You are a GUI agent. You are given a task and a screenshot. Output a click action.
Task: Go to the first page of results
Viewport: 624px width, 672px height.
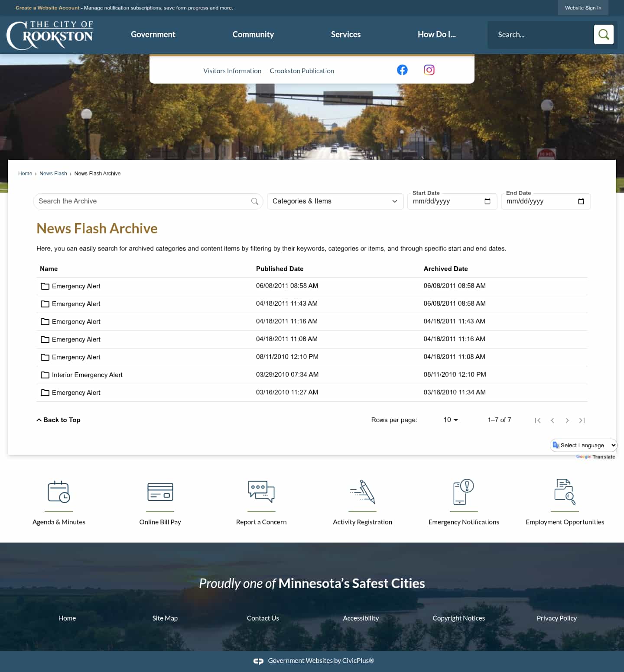[x=538, y=420]
